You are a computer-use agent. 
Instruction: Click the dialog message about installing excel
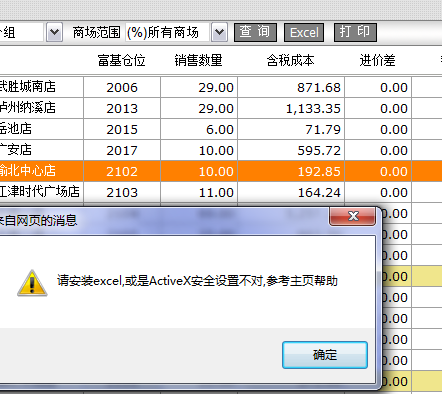(x=197, y=281)
